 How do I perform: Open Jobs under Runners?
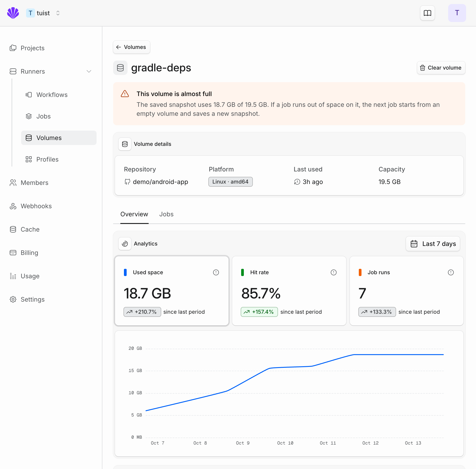(x=59, y=116)
